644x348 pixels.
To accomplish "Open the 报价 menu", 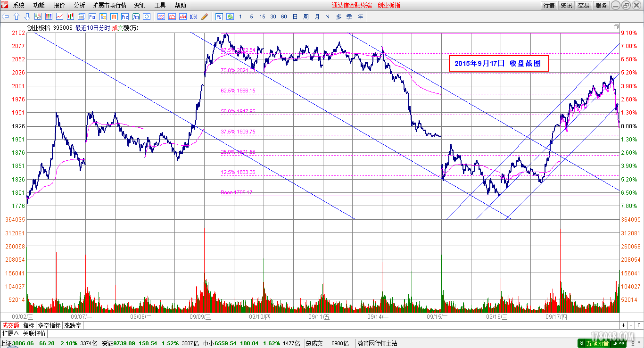I will tap(59, 5).
